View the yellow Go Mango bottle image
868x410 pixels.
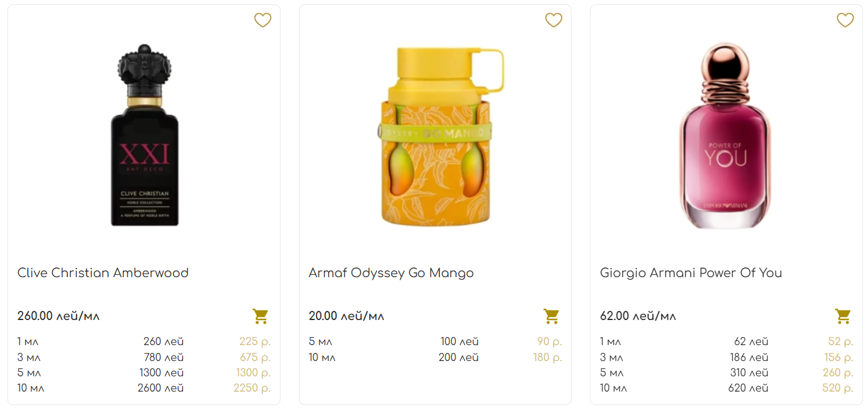[x=435, y=136]
